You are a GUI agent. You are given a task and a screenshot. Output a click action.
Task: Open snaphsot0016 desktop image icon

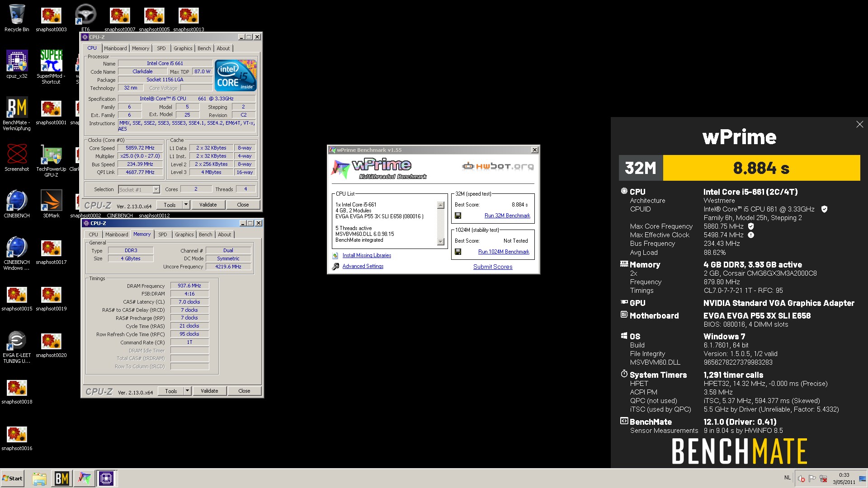click(17, 437)
